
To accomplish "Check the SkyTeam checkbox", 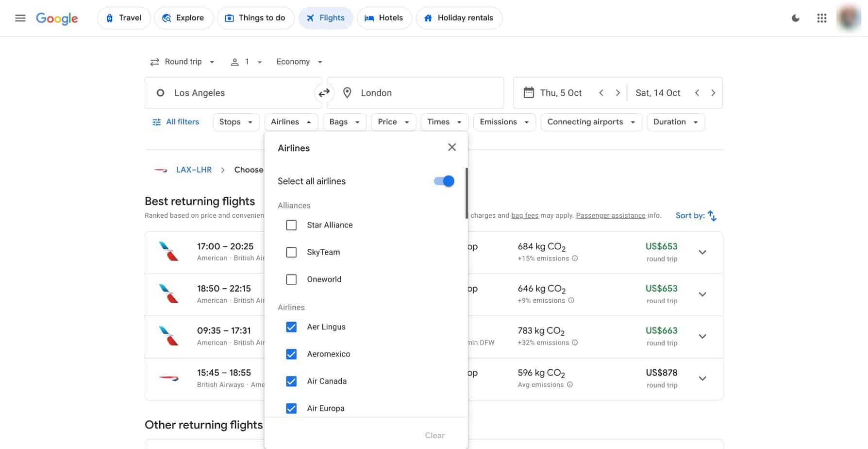I will pos(291,253).
